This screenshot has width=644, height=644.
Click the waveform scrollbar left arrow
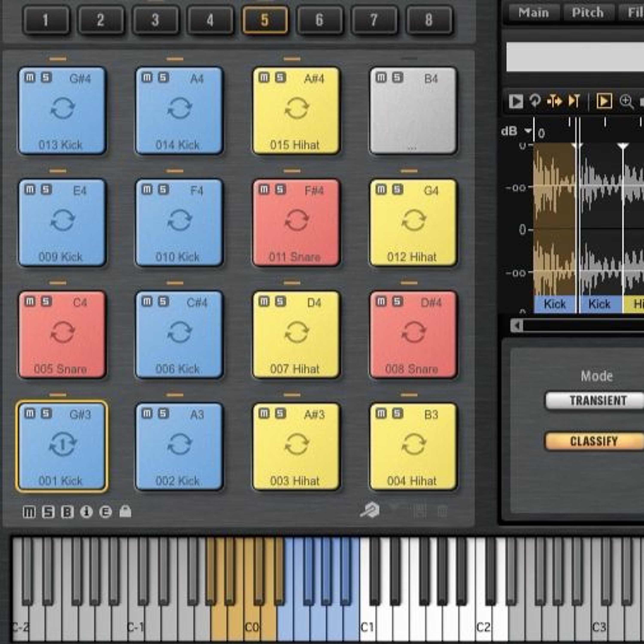(517, 325)
